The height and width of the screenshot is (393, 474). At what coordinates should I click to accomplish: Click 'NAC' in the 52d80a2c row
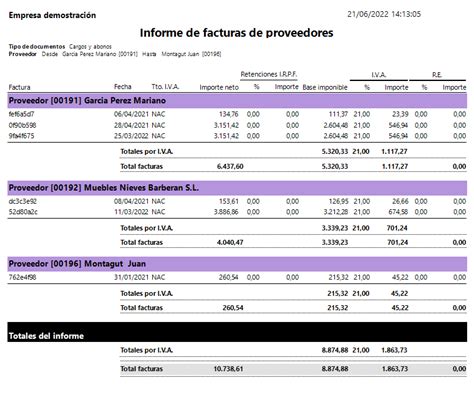pos(158,212)
